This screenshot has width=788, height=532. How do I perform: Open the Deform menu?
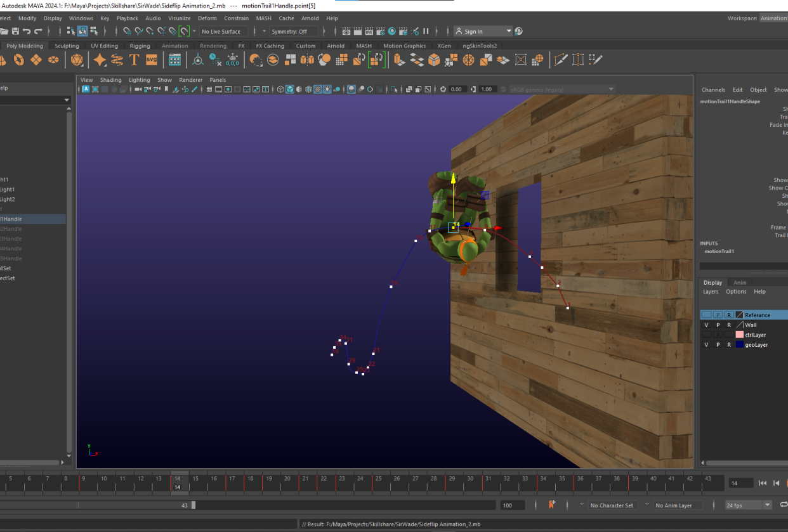[x=207, y=18]
